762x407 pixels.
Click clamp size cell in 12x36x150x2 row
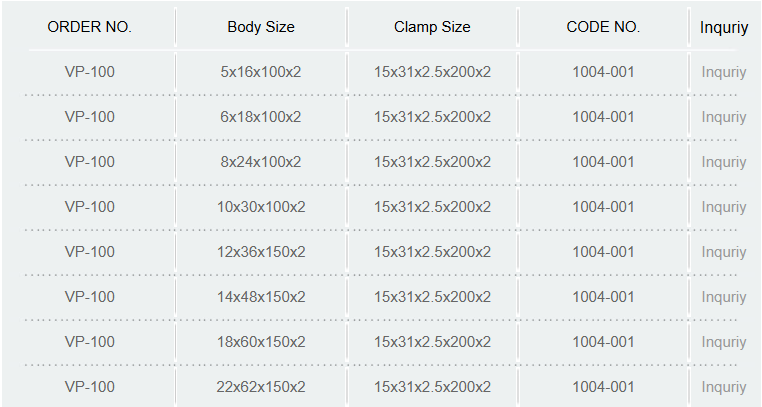432,252
